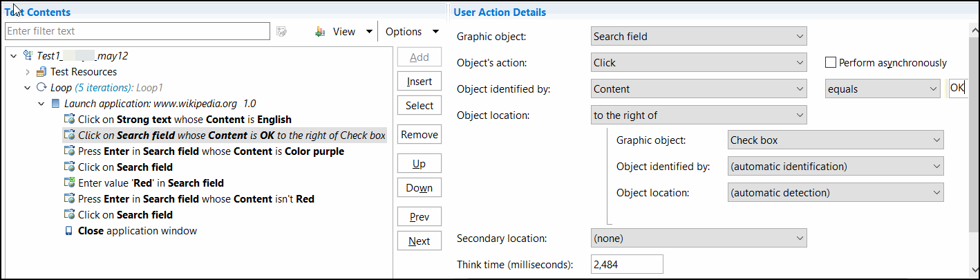Select step 'Press Enter... Content is Color purple'

click(211, 151)
